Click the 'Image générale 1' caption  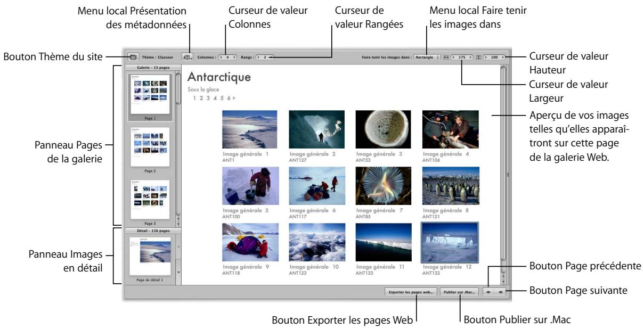pos(246,154)
